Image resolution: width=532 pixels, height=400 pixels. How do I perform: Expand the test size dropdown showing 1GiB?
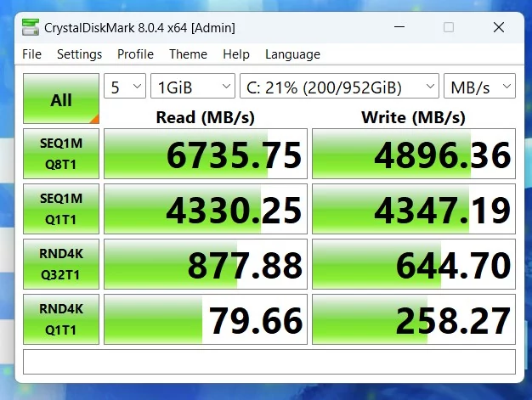click(193, 86)
